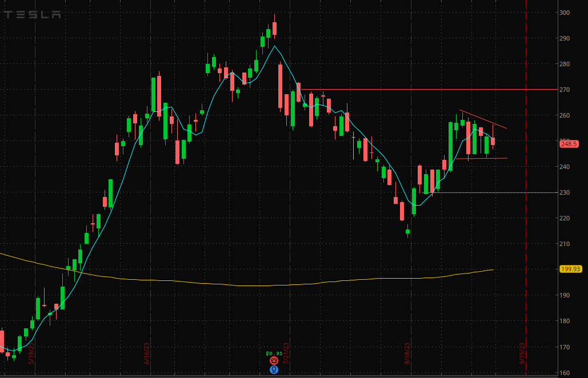Screen dimensions: 588x378
Task: Select the horizontal red line at 270
Action: [x=429, y=90]
